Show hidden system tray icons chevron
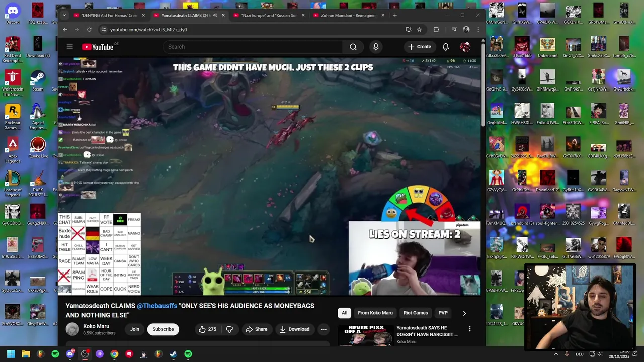The width and height of the screenshot is (644, 362). click(556, 354)
